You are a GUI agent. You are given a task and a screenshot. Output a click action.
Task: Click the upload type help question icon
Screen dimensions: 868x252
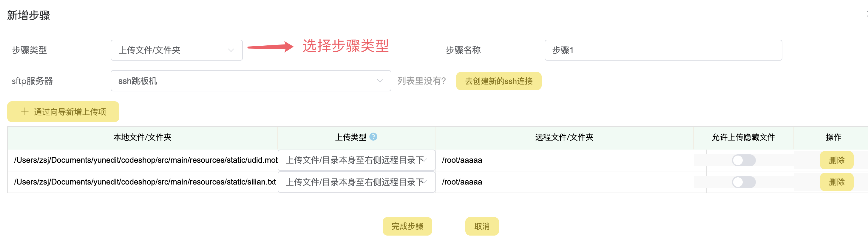coord(373,137)
